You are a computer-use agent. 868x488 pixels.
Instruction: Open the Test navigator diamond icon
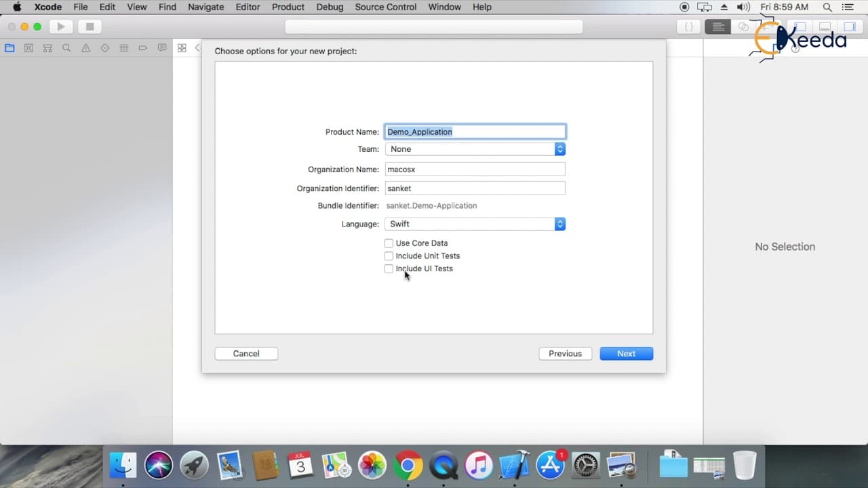pyautogui.click(x=104, y=48)
